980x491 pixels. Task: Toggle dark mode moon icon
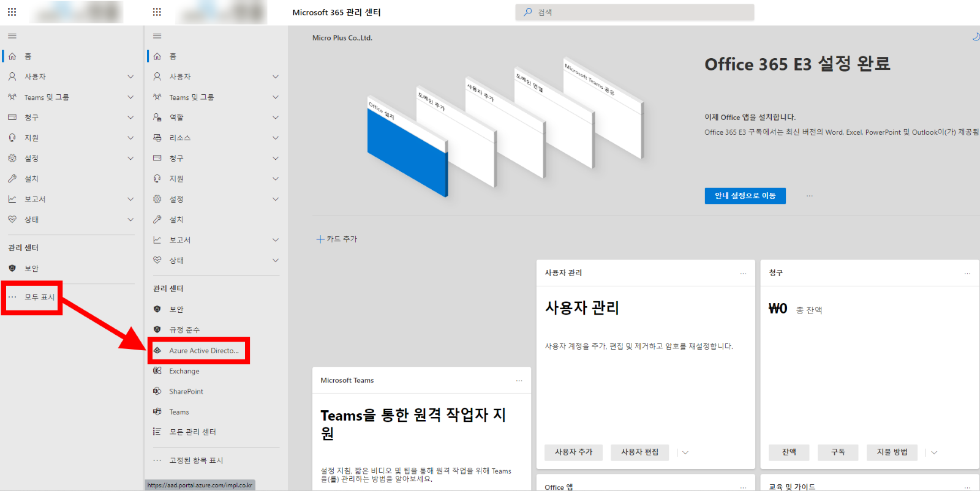(976, 37)
